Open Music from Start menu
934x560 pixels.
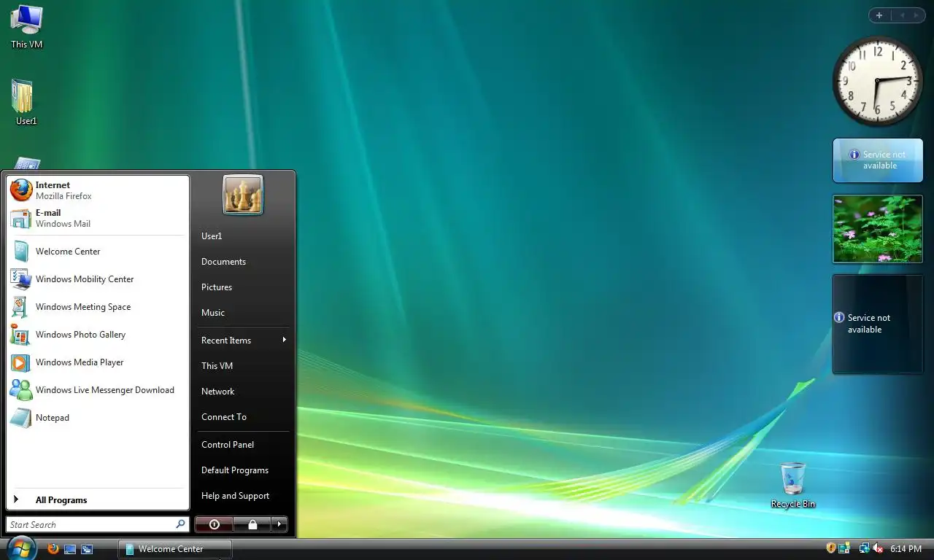pyautogui.click(x=243, y=313)
